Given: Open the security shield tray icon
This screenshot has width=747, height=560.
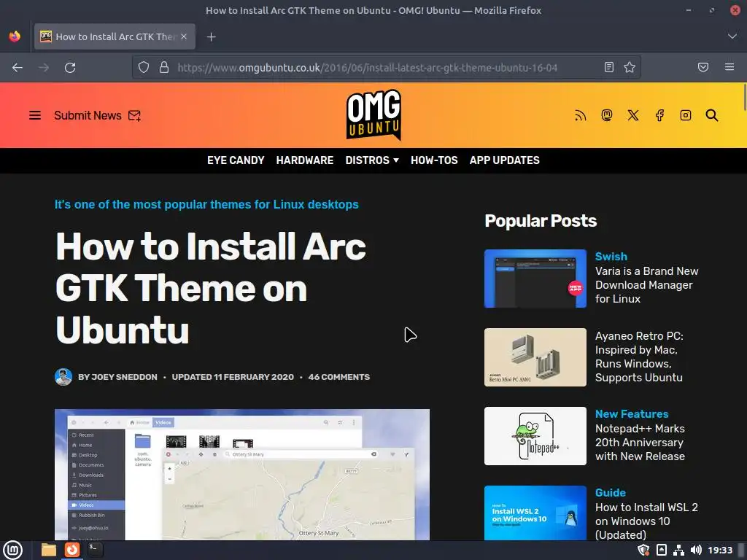Looking at the screenshot, I should tap(643, 550).
